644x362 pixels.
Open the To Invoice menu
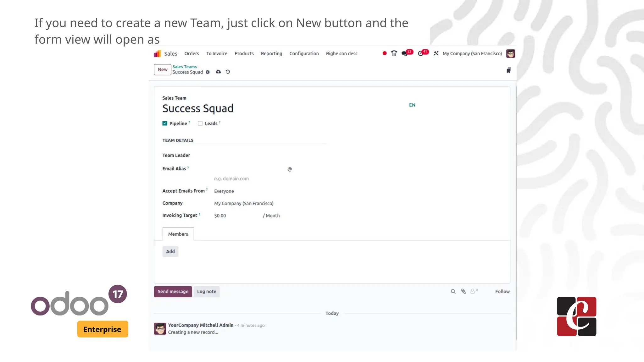217,54
